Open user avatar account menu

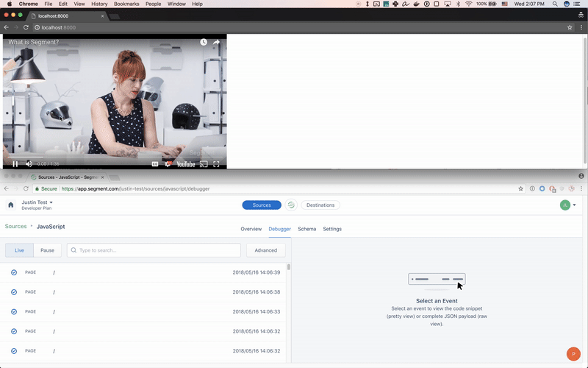pyautogui.click(x=567, y=205)
